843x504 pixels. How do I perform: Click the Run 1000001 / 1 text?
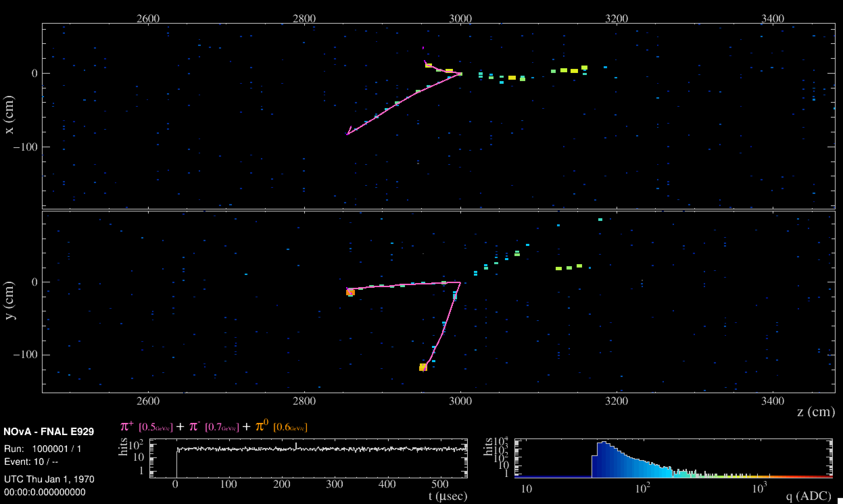[43, 449]
